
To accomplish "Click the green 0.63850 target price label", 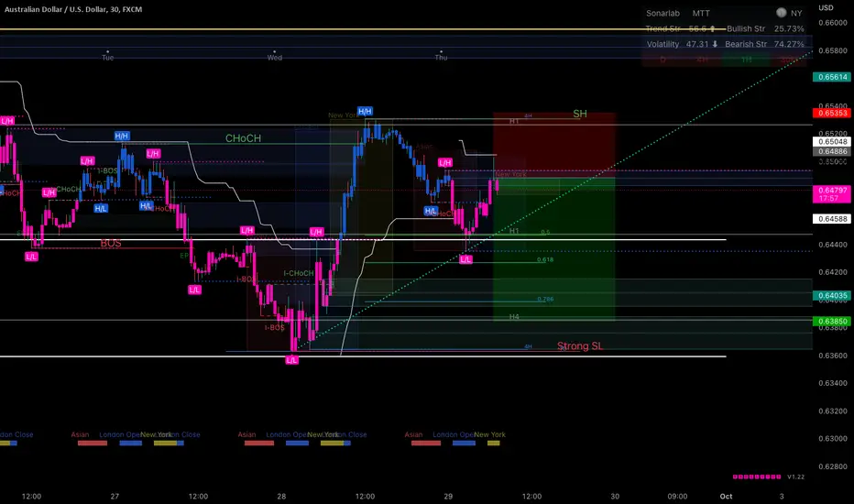I will (x=832, y=322).
